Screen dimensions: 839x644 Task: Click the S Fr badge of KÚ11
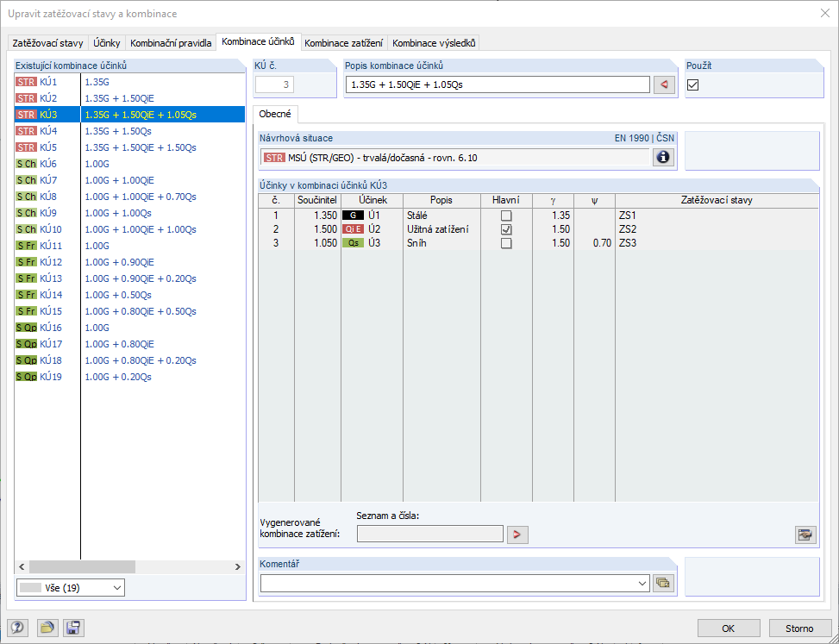click(x=26, y=246)
